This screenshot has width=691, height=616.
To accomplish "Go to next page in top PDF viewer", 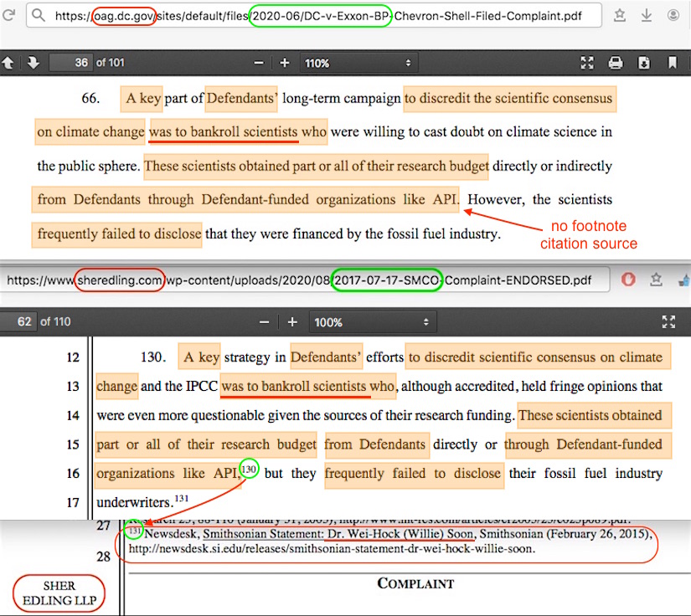I will tap(34, 63).
